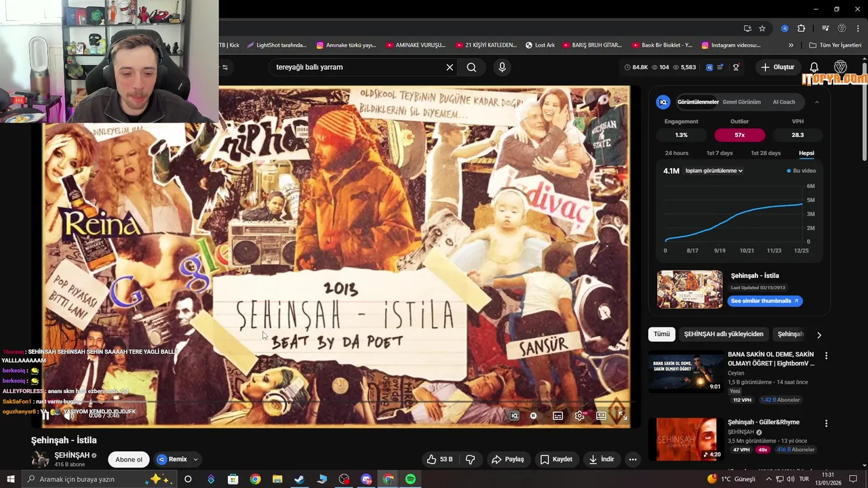Select the 1st 28 days tab
The height and width of the screenshot is (488, 868).
pyautogui.click(x=766, y=153)
